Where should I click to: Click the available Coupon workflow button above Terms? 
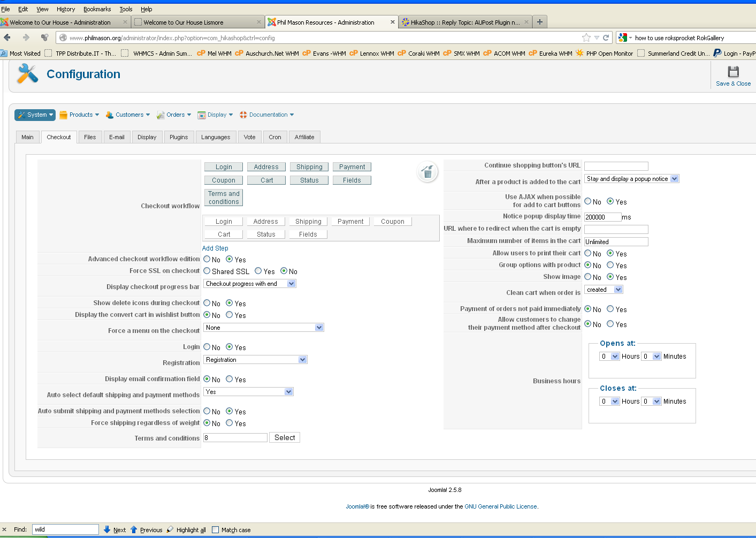tap(224, 180)
